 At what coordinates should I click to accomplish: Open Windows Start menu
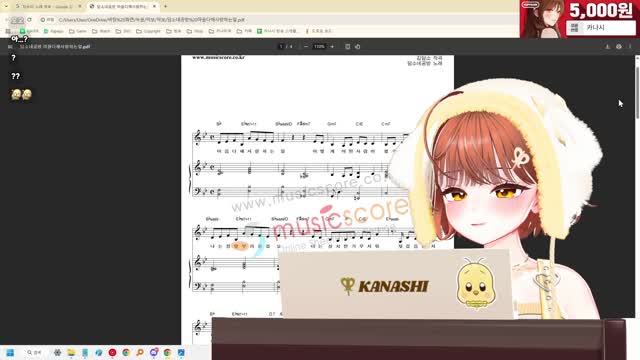[x=10, y=352]
